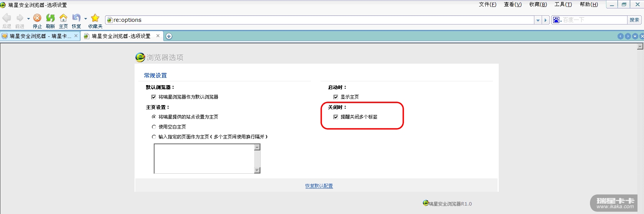
Task: Open the 帮助(H) menu
Action: (589, 5)
